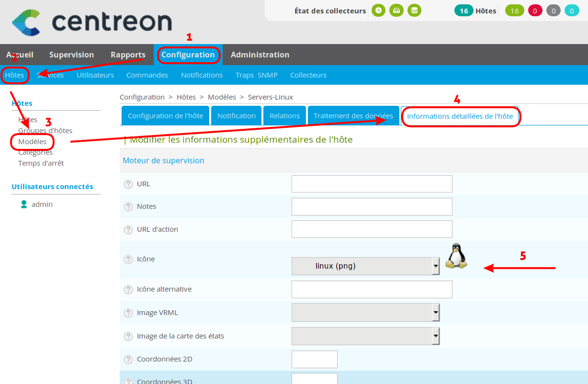The image size is (588, 384).
Task: Open the help icon next to URL field
Action: click(x=128, y=184)
